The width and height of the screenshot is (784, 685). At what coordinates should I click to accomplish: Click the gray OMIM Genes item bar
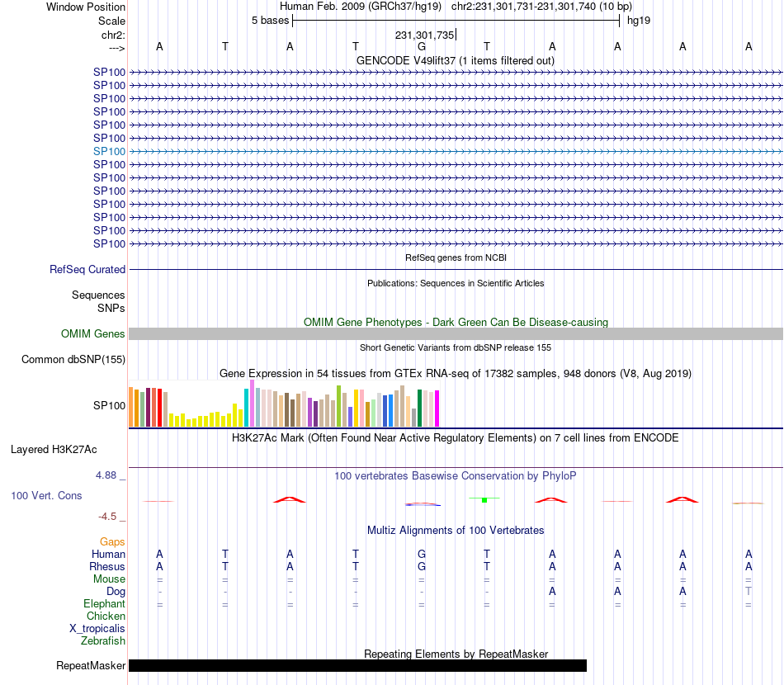click(x=456, y=334)
